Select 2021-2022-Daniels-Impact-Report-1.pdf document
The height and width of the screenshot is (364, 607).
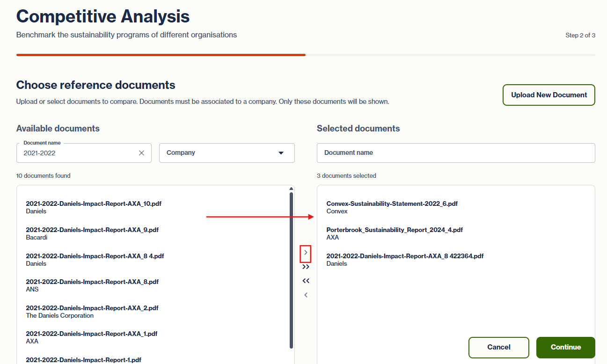coord(83,360)
